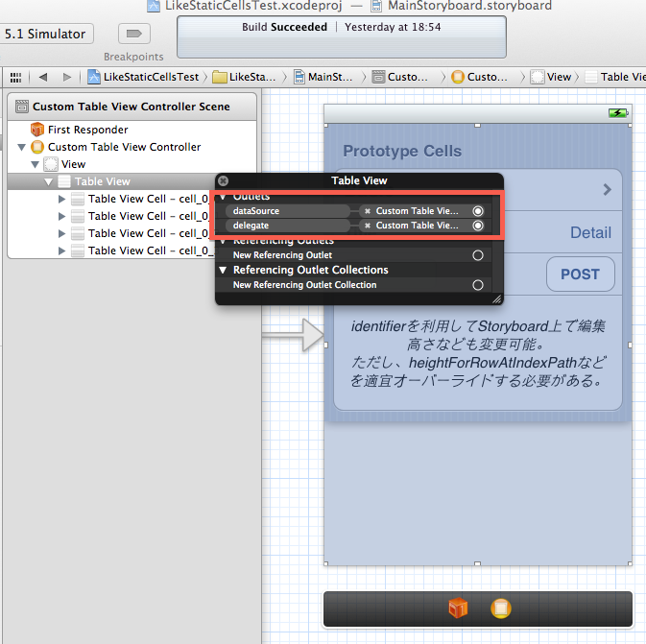Open the related files grid icon

tap(15, 77)
